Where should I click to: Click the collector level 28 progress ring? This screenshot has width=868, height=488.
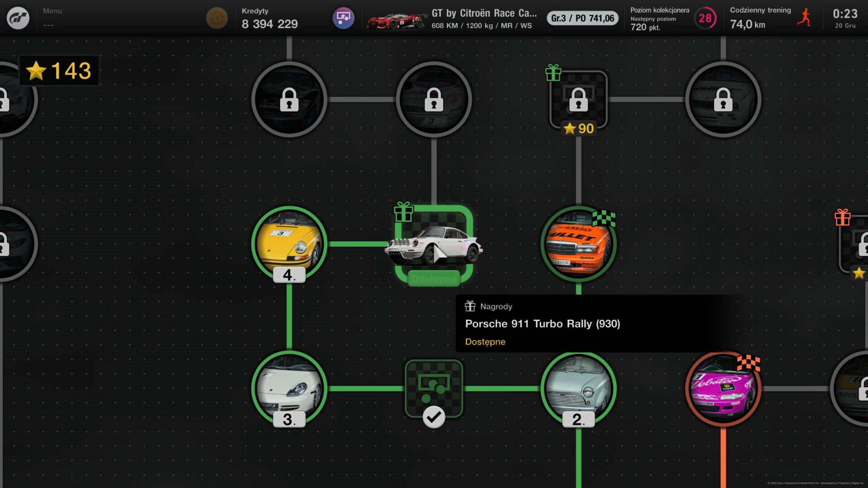tap(705, 18)
